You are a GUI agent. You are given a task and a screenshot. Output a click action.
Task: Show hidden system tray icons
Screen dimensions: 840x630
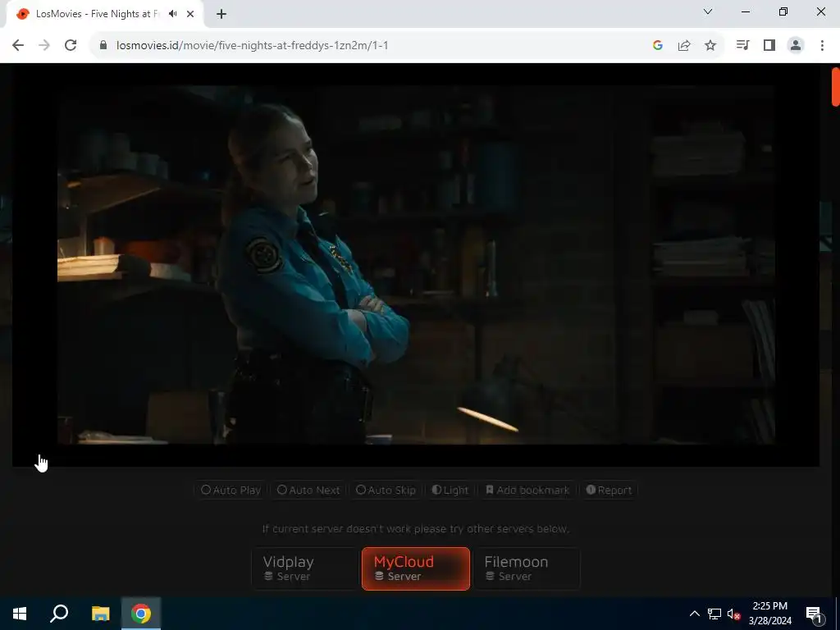coord(694,614)
